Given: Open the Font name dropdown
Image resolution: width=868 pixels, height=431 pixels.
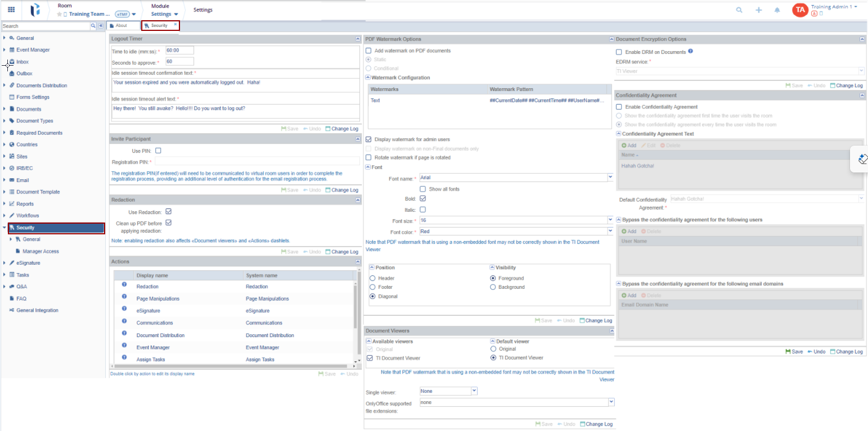Looking at the screenshot, I should [x=610, y=178].
